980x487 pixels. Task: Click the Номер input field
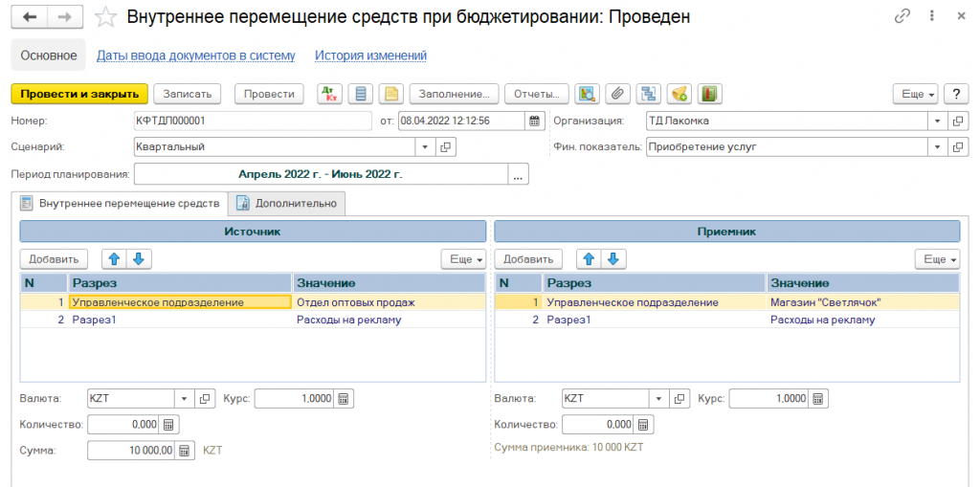pyautogui.click(x=253, y=121)
